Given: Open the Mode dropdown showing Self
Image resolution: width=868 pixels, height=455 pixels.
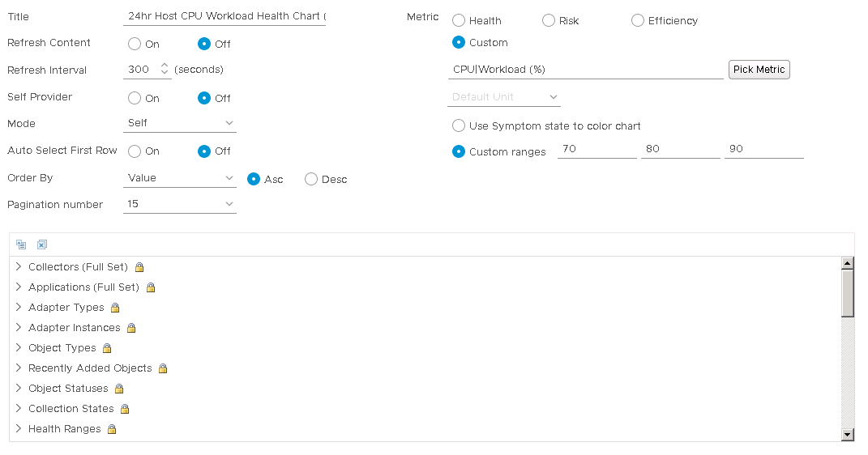Looking at the screenshot, I should [x=180, y=123].
